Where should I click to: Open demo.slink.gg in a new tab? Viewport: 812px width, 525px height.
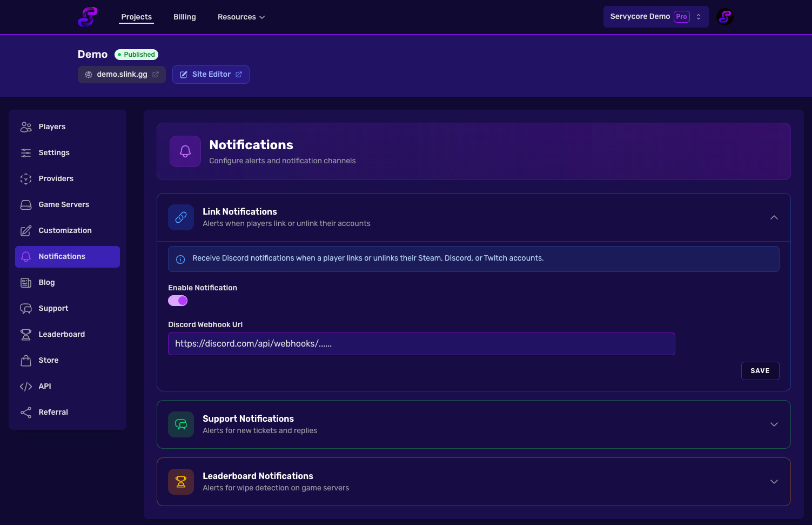point(121,74)
